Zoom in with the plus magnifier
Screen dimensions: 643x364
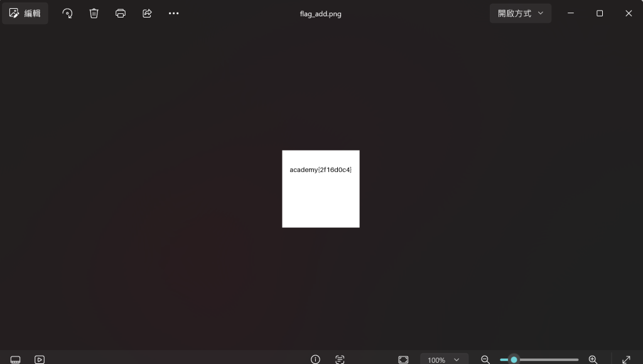[593, 360]
